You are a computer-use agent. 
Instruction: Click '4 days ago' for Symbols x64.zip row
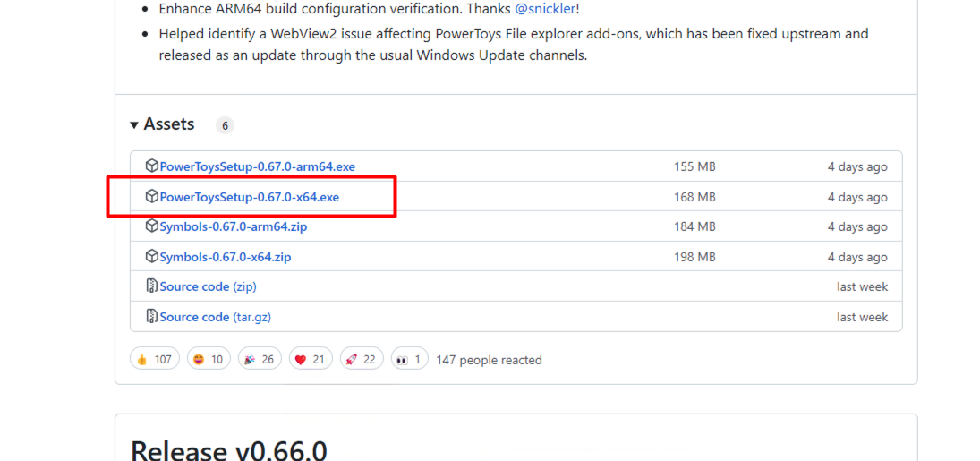tap(857, 257)
